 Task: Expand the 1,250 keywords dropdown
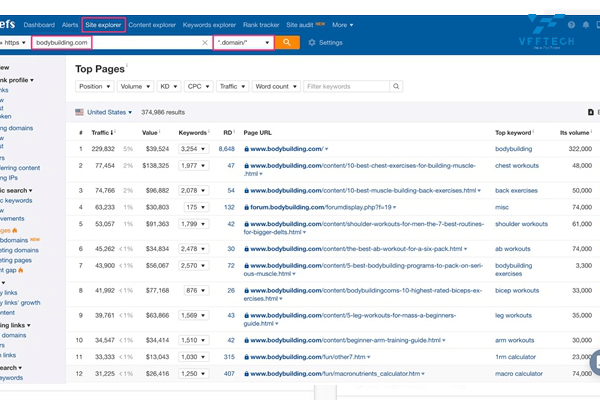point(193,374)
